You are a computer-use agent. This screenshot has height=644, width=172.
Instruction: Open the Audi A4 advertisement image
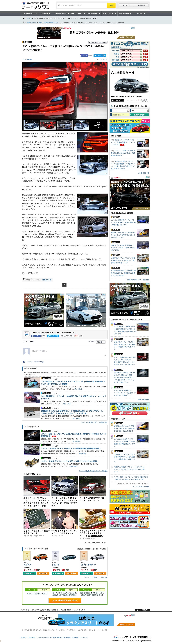click(x=130, y=86)
